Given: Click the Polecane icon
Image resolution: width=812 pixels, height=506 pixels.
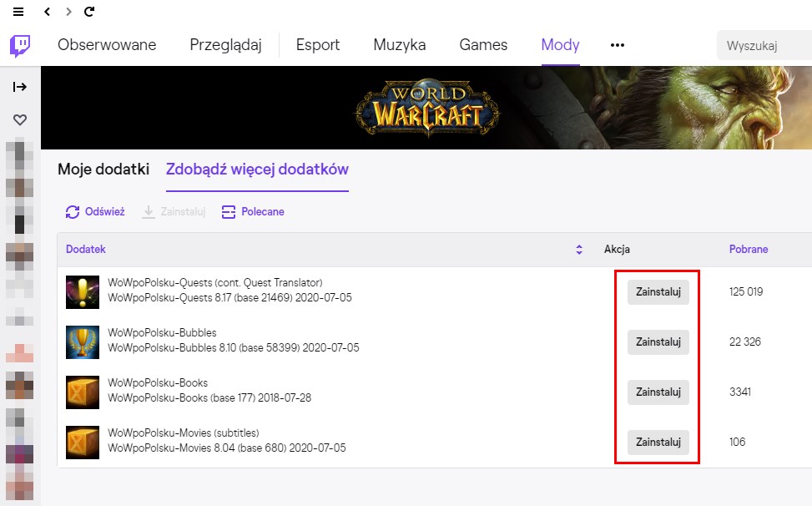Looking at the screenshot, I should coord(229,212).
